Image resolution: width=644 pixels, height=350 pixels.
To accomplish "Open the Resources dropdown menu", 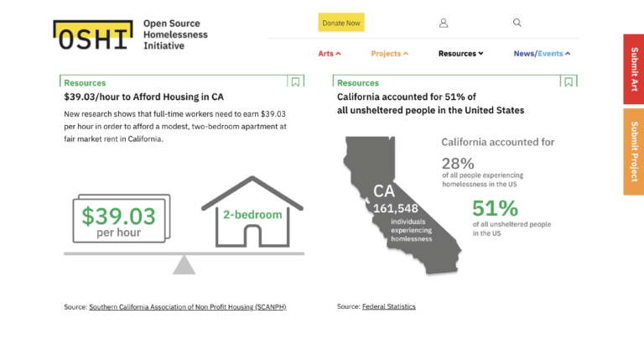I will tap(460, 54).
